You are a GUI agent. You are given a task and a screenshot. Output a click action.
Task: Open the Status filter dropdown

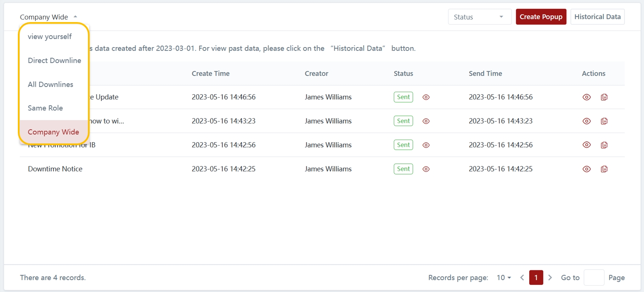click(479, 17)
